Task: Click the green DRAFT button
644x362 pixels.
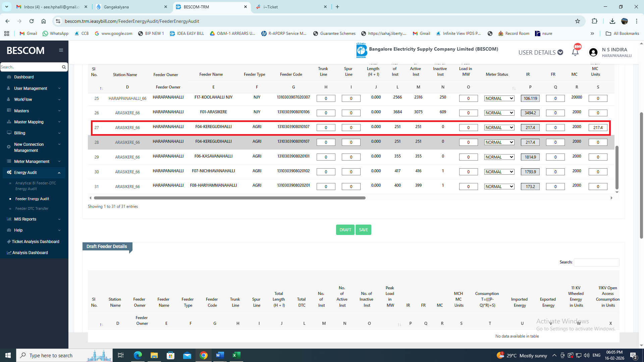Action: (345, 230)
